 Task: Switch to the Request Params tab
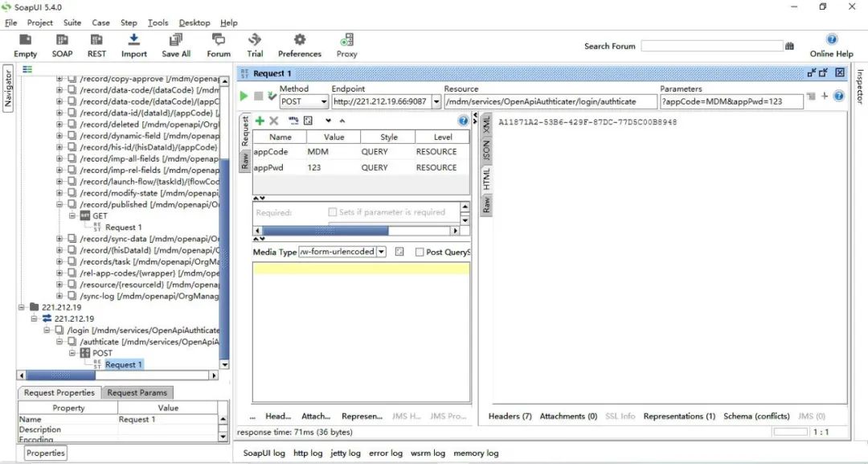click(137, 392)
